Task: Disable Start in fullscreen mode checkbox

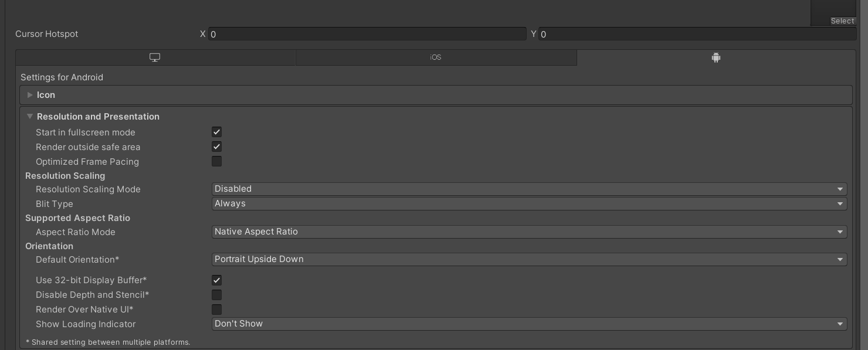Action: (x=217, y=132)
